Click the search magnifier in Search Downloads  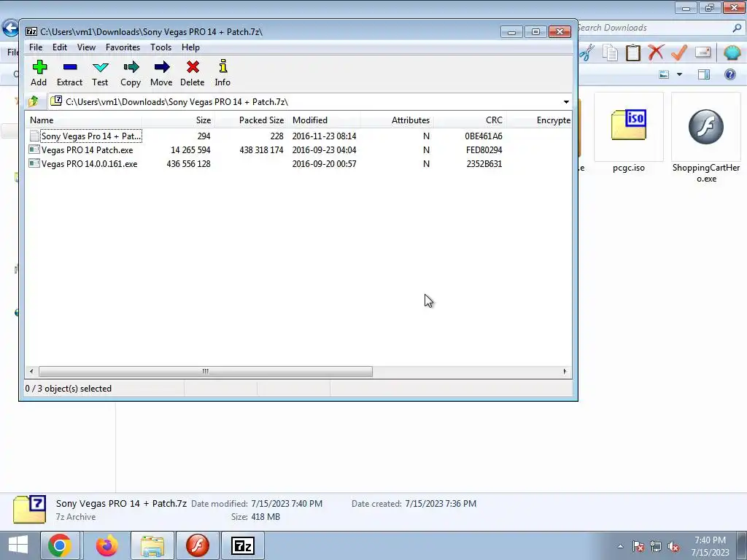tap(737, 28)
